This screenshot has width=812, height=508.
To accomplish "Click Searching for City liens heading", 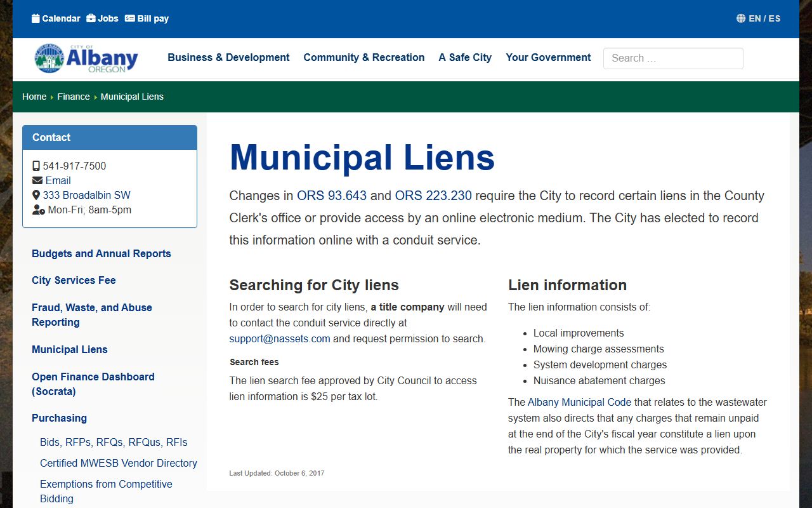I will click(314, 284).
